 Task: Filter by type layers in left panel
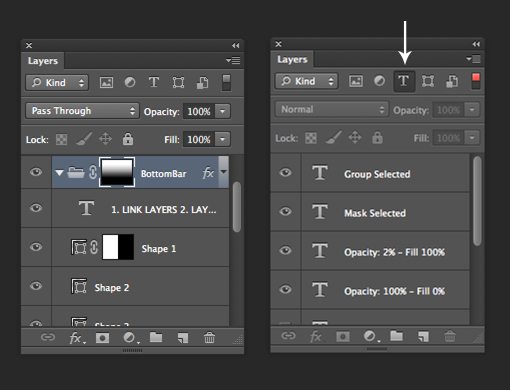(154, 82)
